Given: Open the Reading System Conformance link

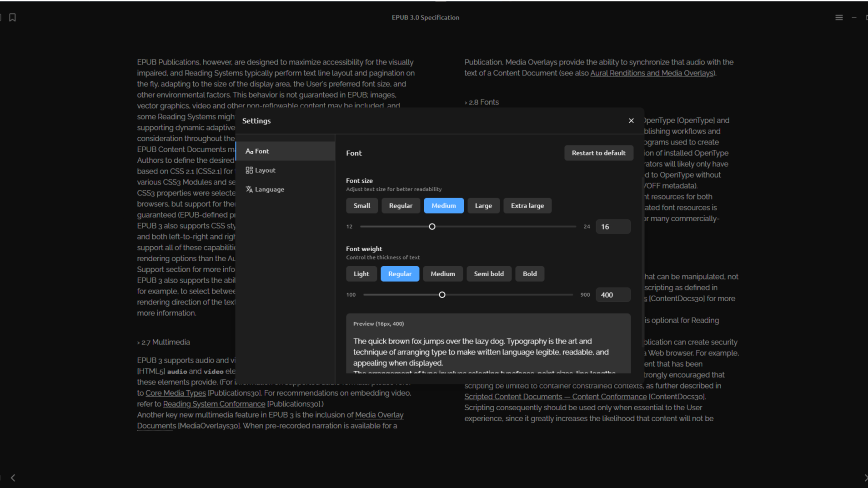Looking at the screenshot, I should tap(214, 403).
